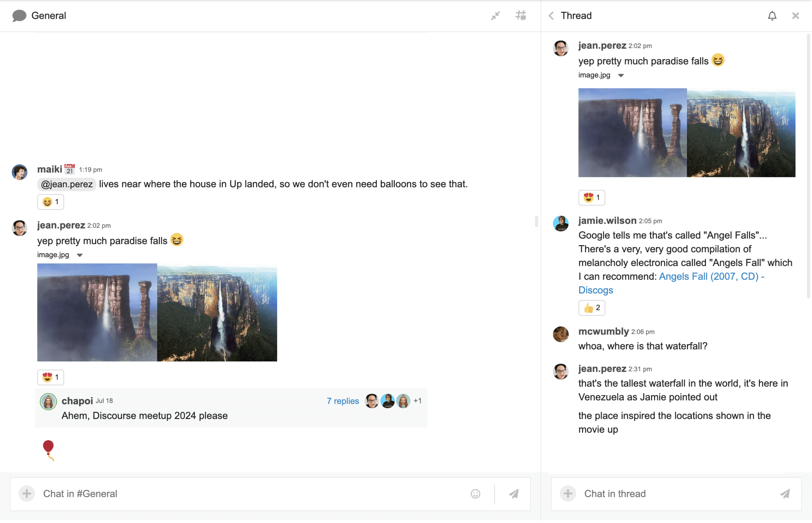Click the plus icon in the General composer
This screenshot has height=523, width=812.
27,494
